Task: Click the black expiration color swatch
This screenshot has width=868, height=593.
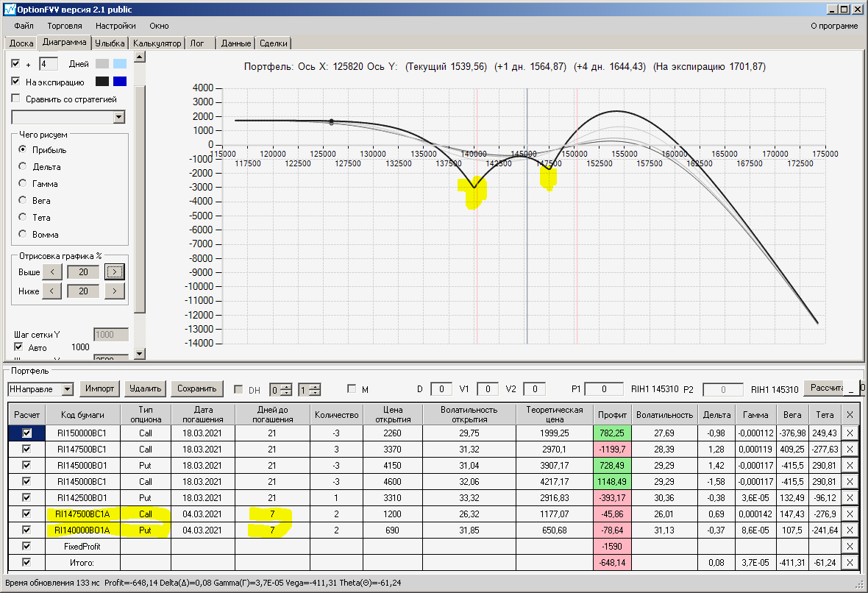Action: tap(102, 82)
